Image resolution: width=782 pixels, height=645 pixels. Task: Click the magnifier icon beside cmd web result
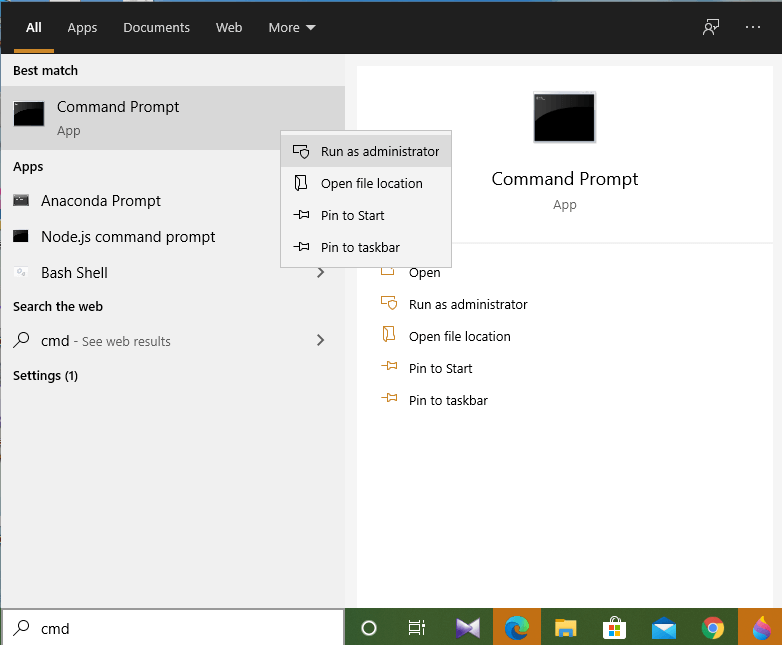(21, 340)
